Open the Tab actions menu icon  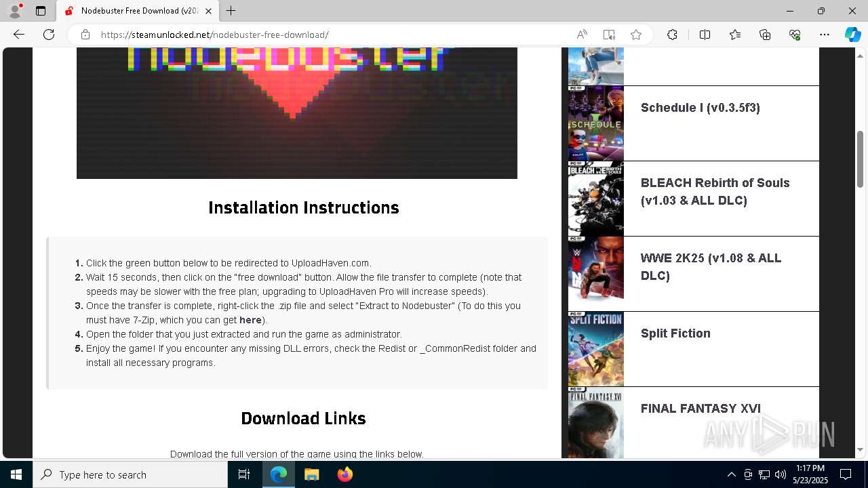pyautogui.click(x=41, y=11)
